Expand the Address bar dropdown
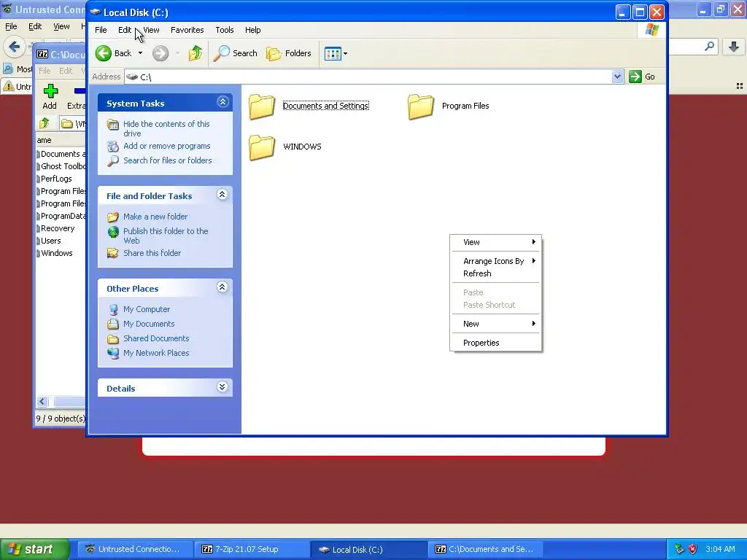 click(617, 77)
